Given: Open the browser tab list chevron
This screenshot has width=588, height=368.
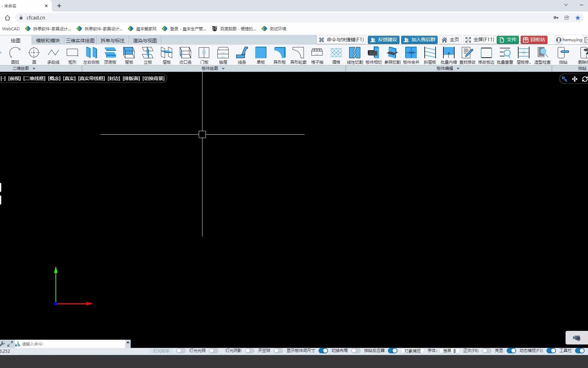Looking at the screenshot, I should (566, 5).
